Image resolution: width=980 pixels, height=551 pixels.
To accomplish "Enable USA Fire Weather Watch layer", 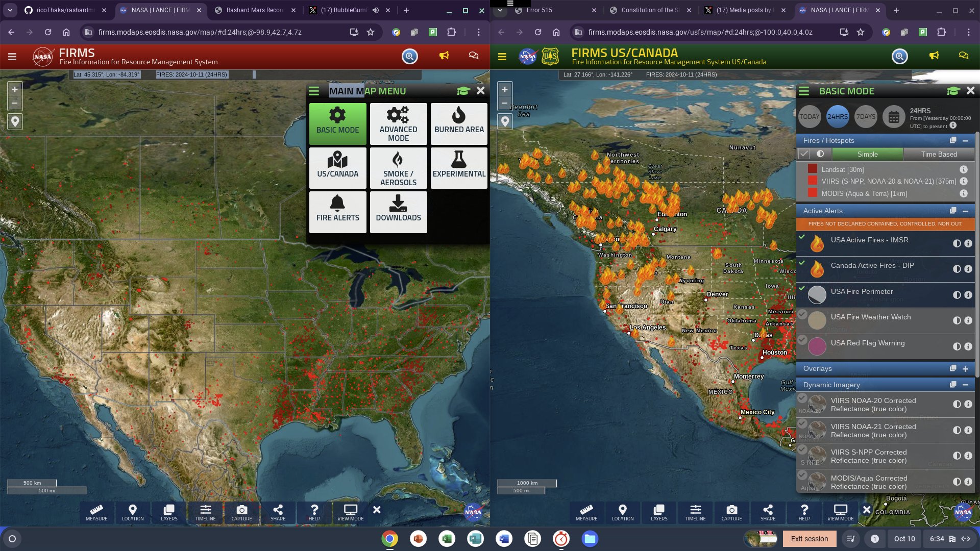I will tap(802, 314).
